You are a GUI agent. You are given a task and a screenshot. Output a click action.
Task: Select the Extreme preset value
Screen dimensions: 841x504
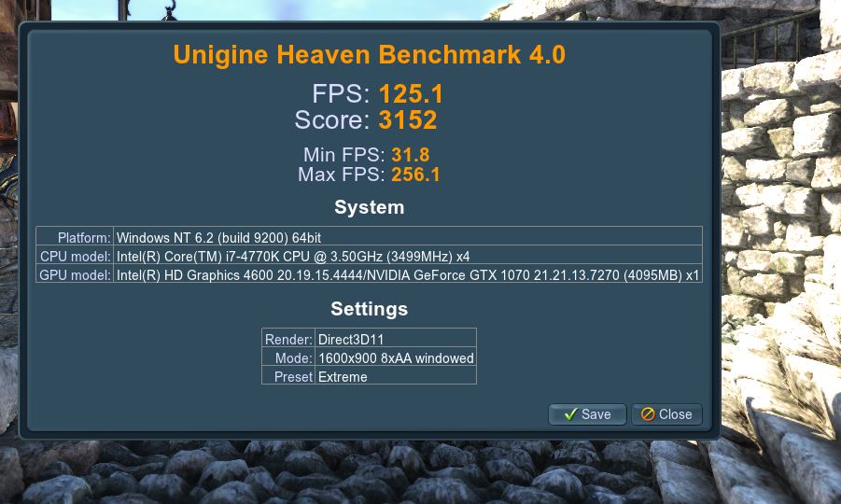[x=395, y=376]
